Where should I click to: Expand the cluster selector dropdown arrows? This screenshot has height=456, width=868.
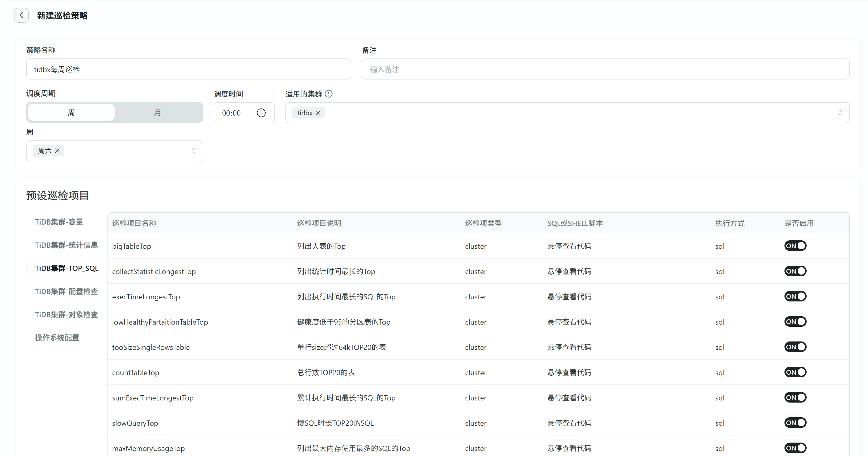840,113
